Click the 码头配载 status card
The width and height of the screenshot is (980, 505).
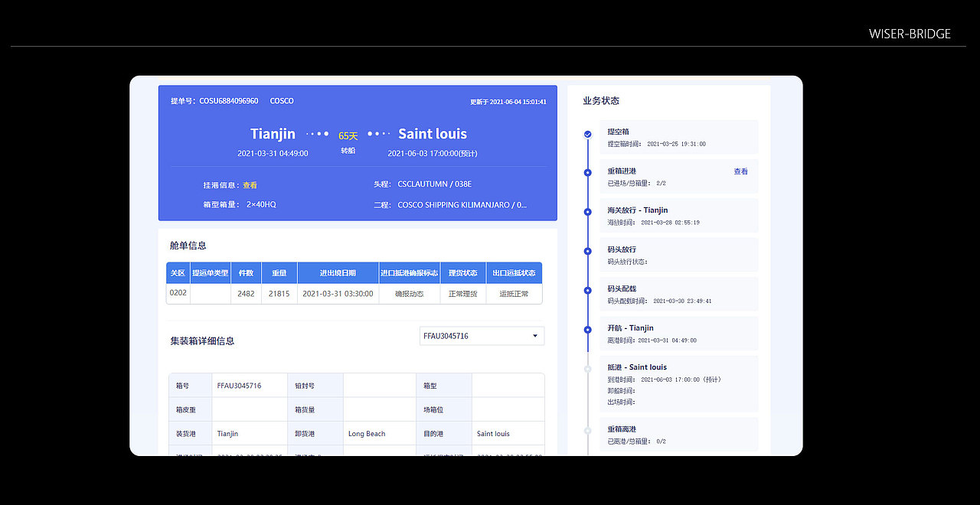(678, 295)
